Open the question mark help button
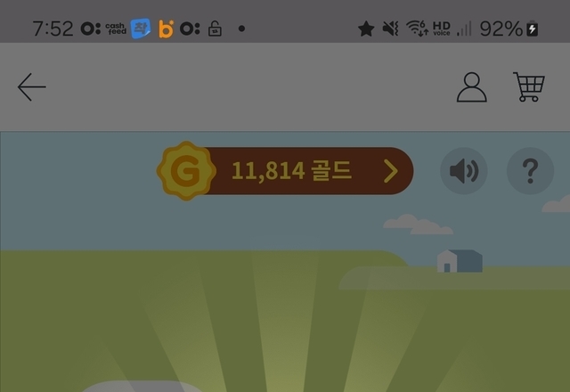570x392 pixels. click(x=531, y=170)
